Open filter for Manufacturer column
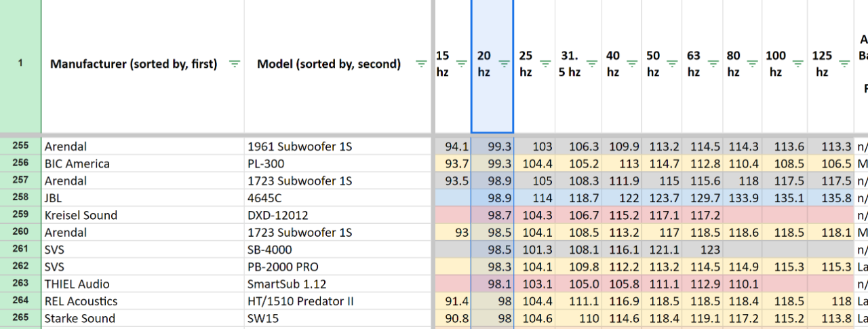Viewport: 868px width, 329px height. 235,64
